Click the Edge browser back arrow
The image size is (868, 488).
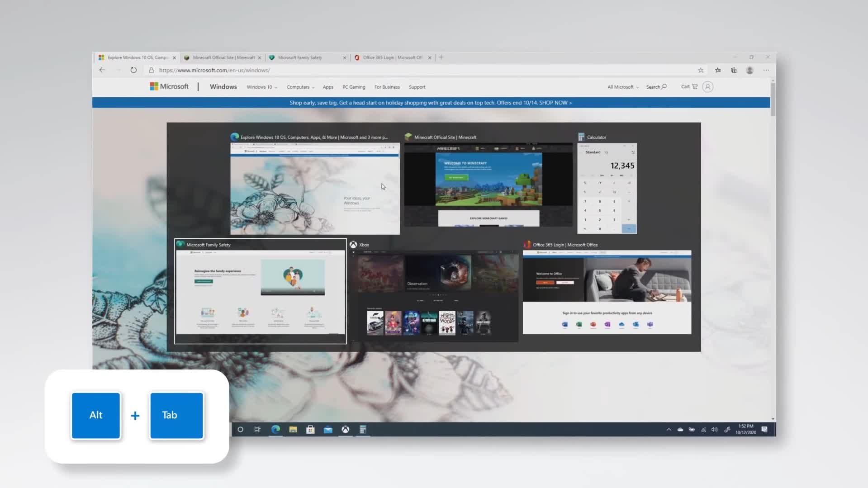coord(102,70)
